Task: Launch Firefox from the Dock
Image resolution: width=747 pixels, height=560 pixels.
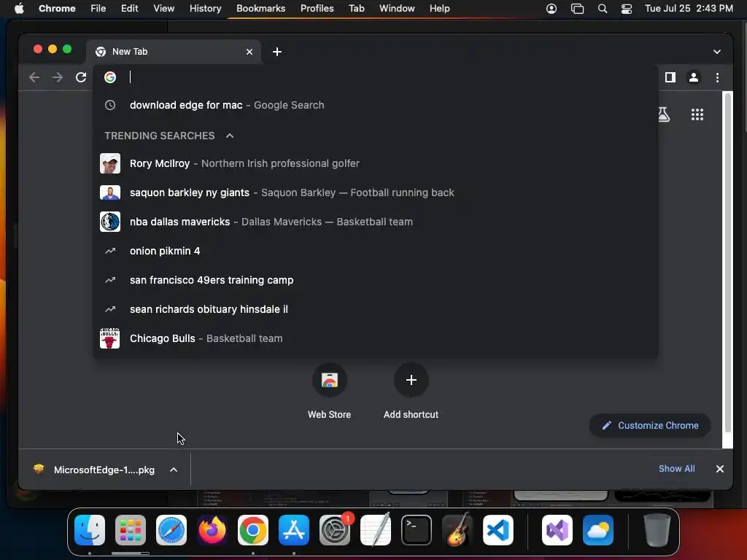Action: pyautogui.click(x=212, y=530)
